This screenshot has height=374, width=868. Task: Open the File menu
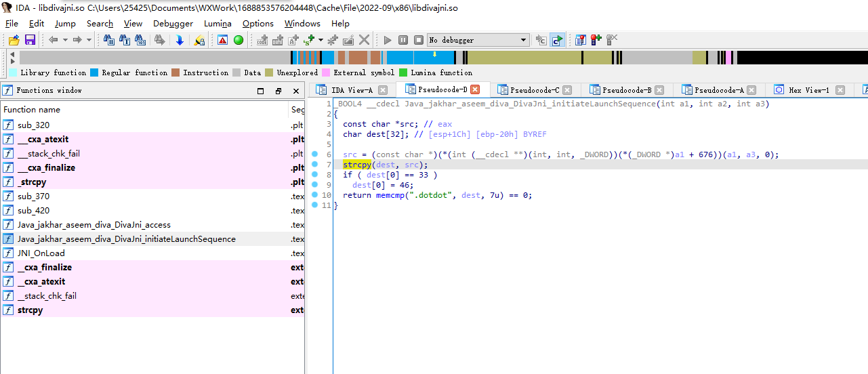tap(12, 23)
